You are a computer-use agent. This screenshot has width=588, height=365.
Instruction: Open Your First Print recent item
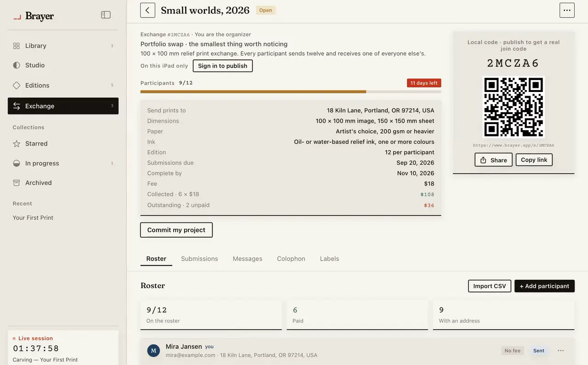(x=33, y=218)
